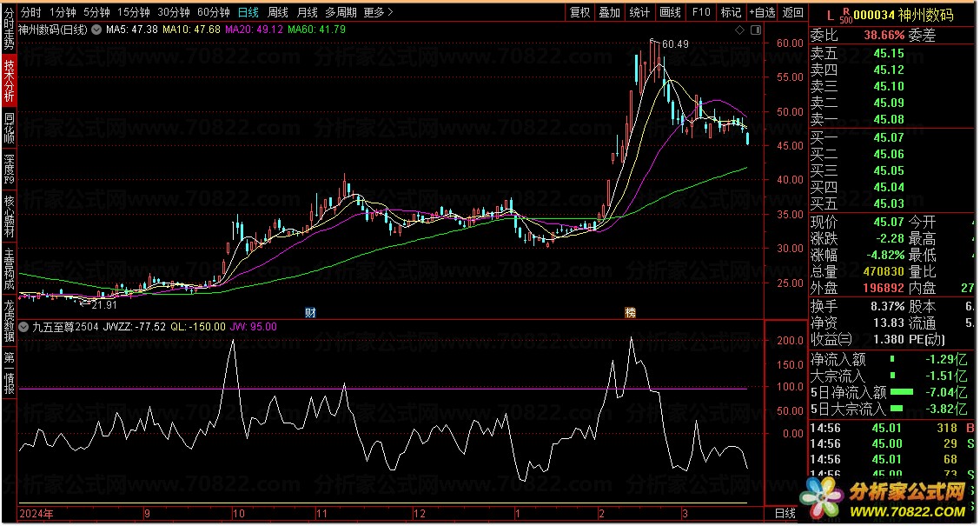Open dropdown arrow beside 神州数码(日线) title
Image resolution: width=980 pixels, height=526 pixels.
(x=95, y=30)
